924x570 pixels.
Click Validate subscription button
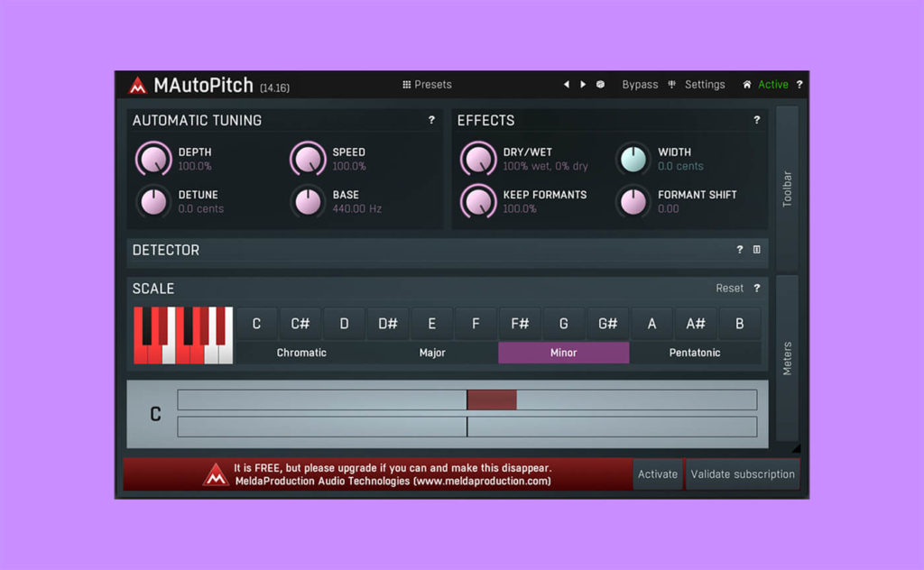tap(743, 474)
